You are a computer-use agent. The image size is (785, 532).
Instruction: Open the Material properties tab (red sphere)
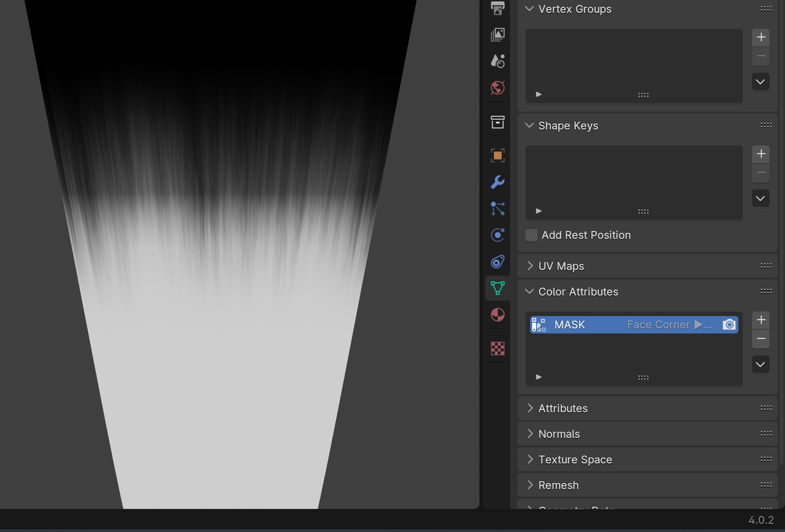[x=497, y=315]
